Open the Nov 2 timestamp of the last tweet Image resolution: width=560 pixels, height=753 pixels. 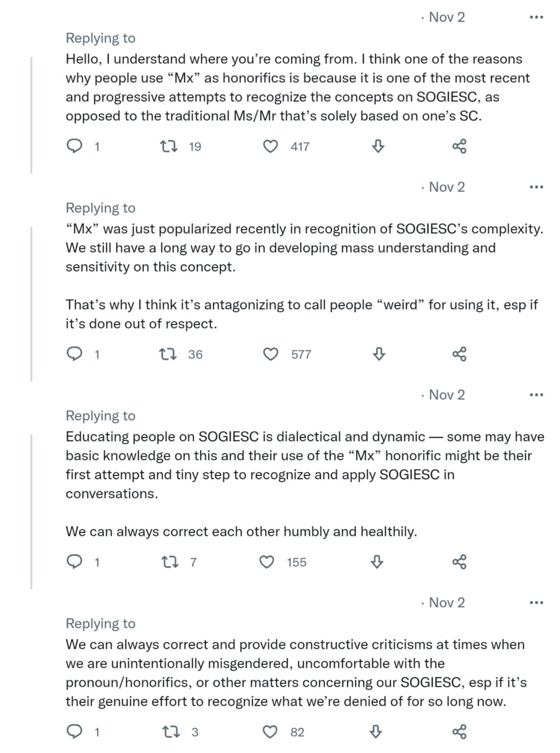(446, 602)
